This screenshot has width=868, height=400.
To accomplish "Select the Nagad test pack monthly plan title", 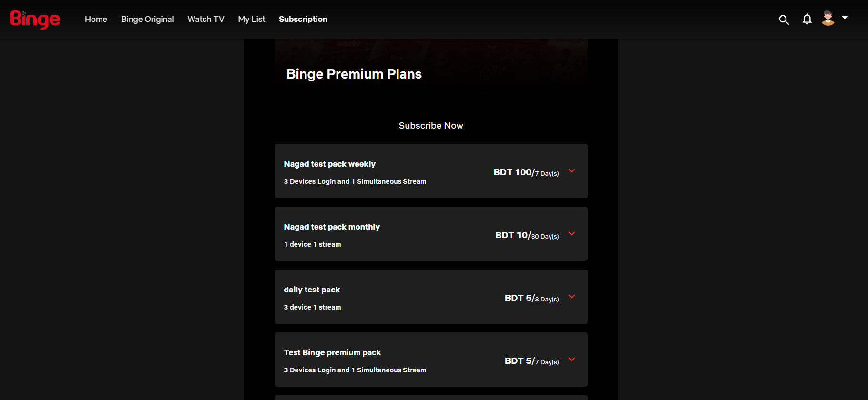I will pyautogui.click(x=332, y=227).
